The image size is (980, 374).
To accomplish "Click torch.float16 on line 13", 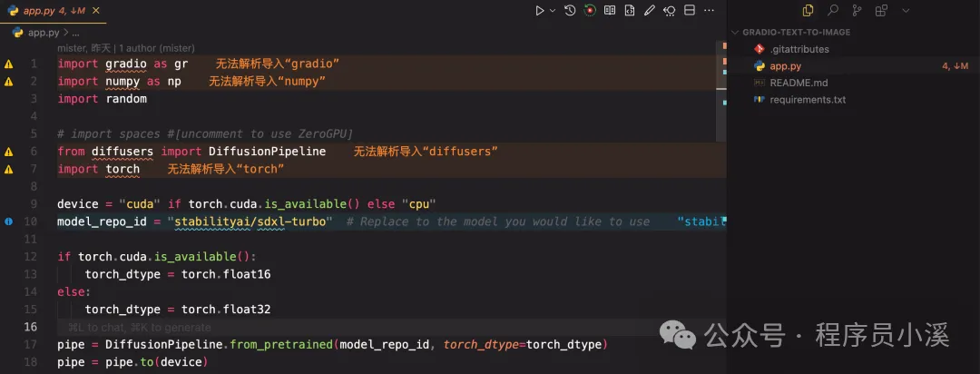I will (226, 274).
